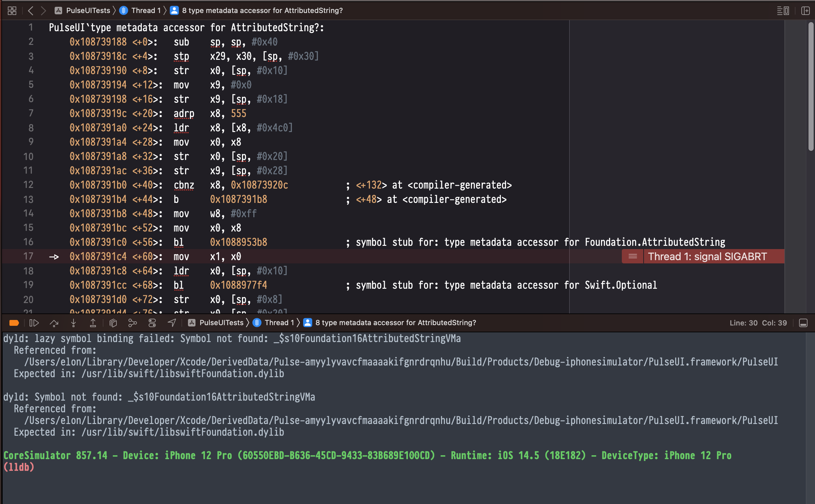Screen dimensions: 815x504
Task: Select the Step Over control
Action: click(54, 323)
